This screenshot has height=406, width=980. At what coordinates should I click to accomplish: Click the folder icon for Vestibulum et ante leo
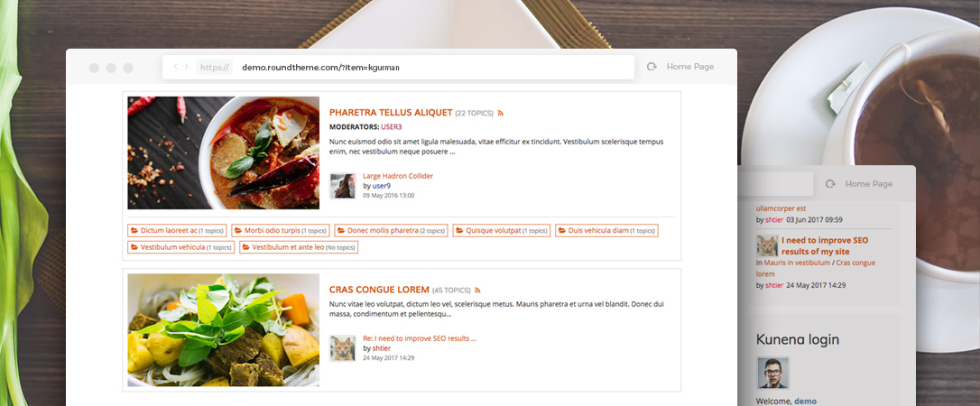tap(245, 247)
